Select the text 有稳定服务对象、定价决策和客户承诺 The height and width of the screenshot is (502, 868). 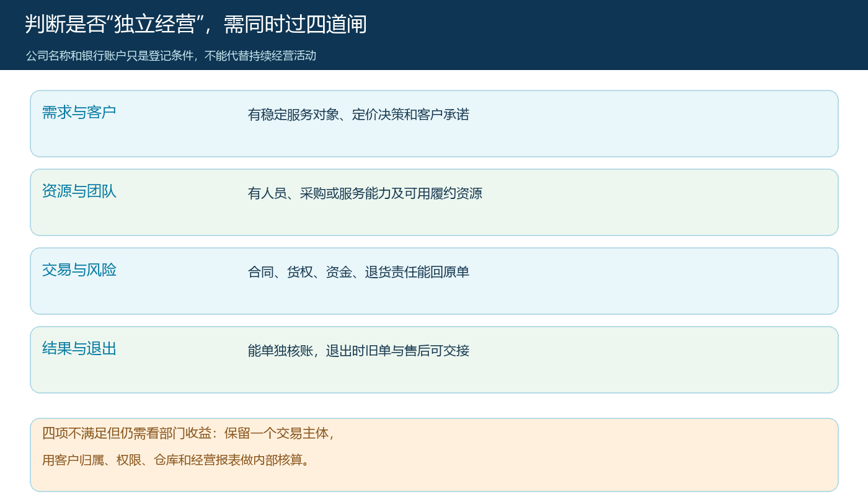(x=358, y=115)
